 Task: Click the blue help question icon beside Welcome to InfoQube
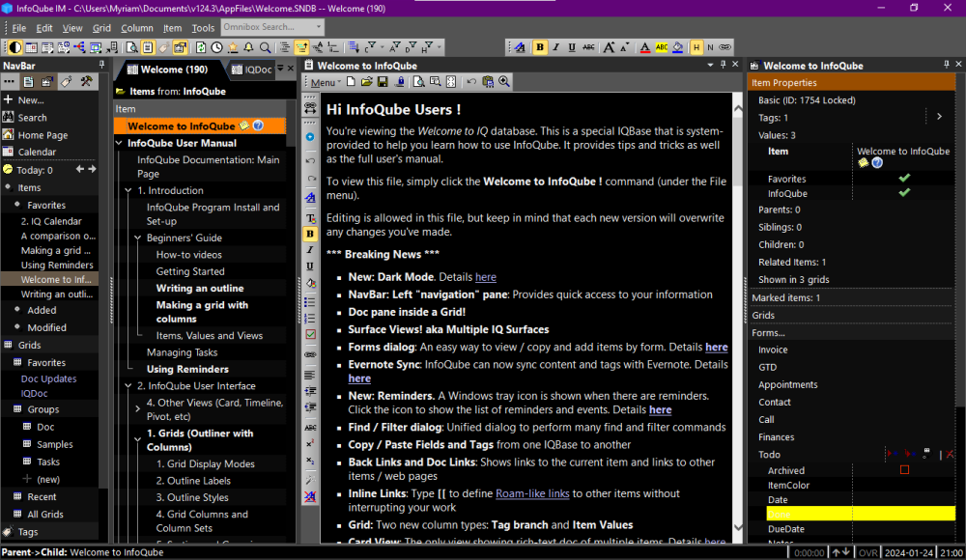[258, 126]
